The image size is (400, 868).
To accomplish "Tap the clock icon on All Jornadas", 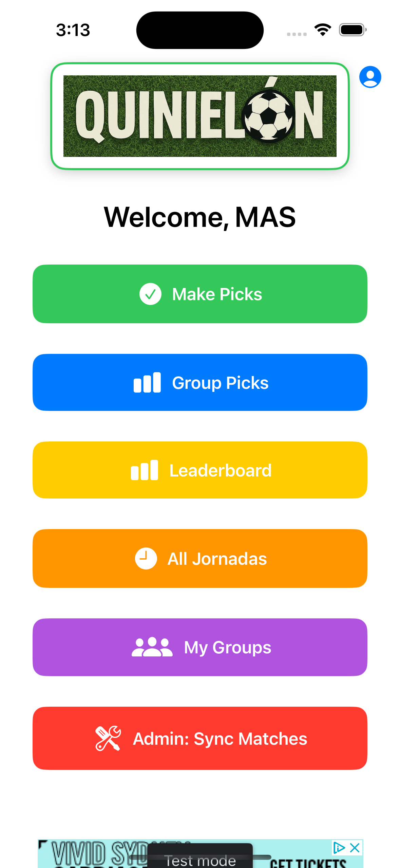I will (146, 558).
